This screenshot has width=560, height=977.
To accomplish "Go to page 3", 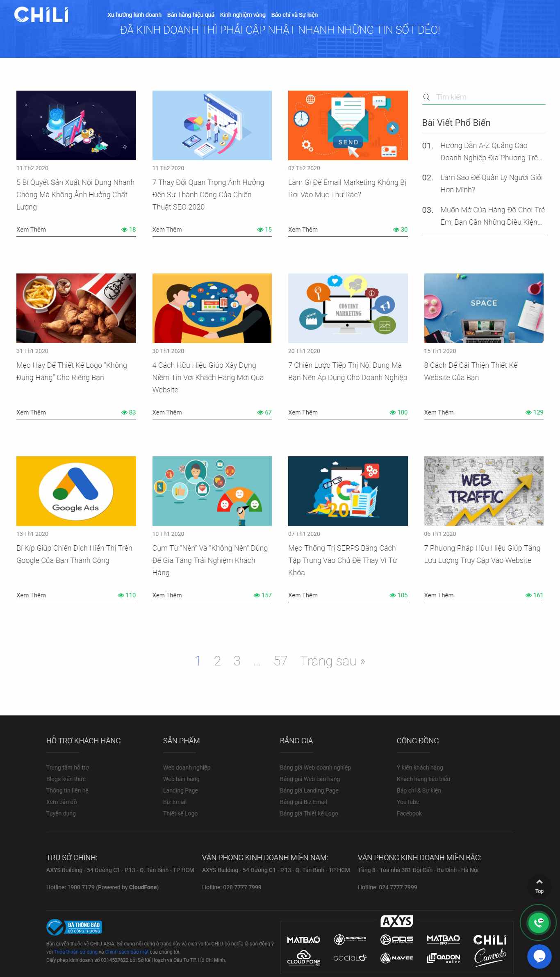I will [237, 661].
